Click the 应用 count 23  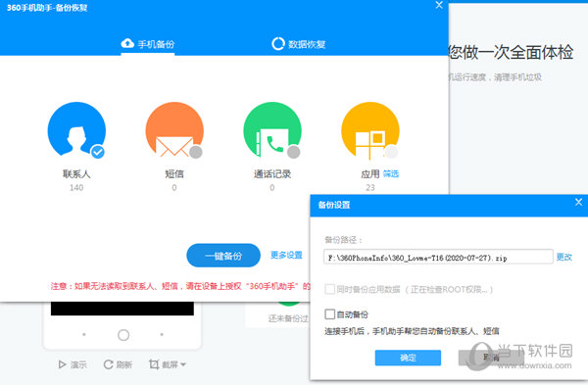pyautogui.click(x=370, y=188)
